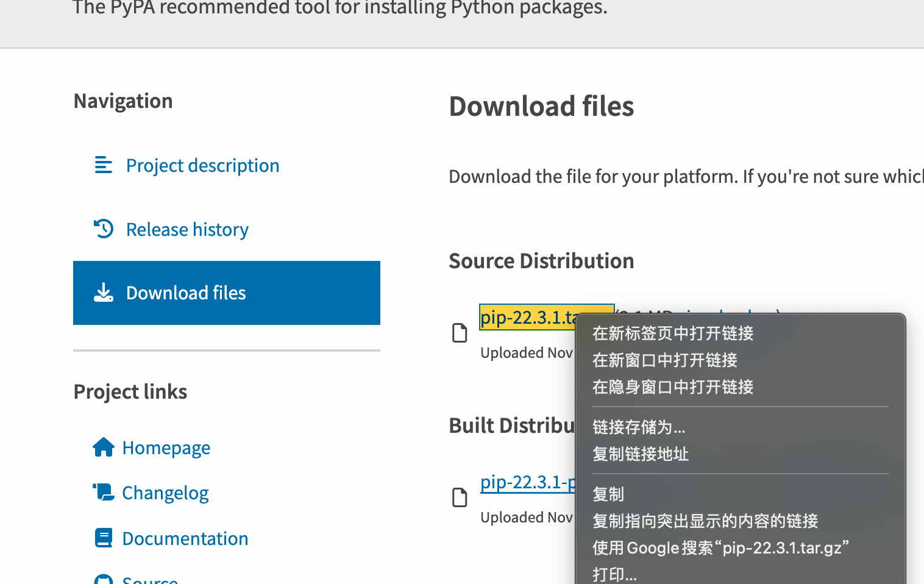
Task: Go to Release history
Action: pos(187,230)
